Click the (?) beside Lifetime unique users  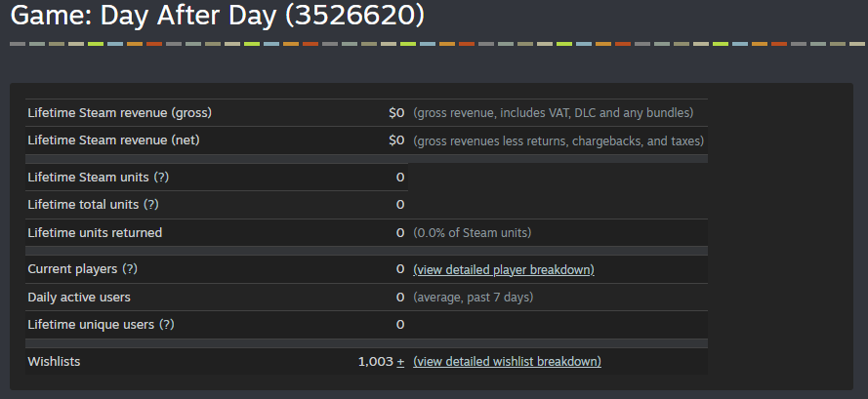pyautogui.click(x=167, y=325)
